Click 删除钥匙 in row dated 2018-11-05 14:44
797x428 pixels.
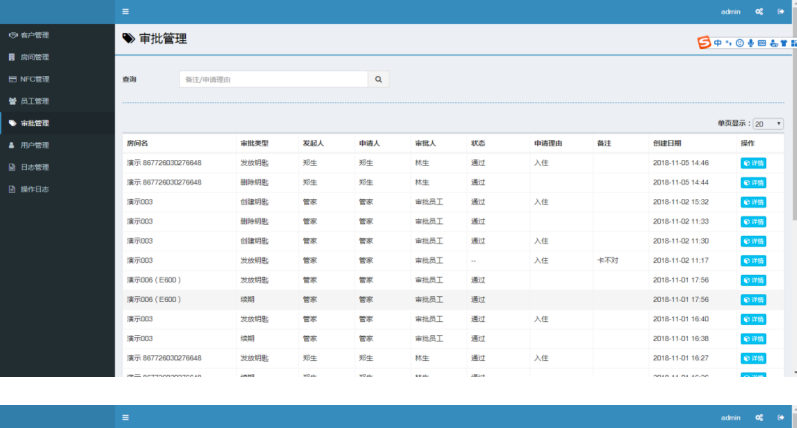pos(254,182)
